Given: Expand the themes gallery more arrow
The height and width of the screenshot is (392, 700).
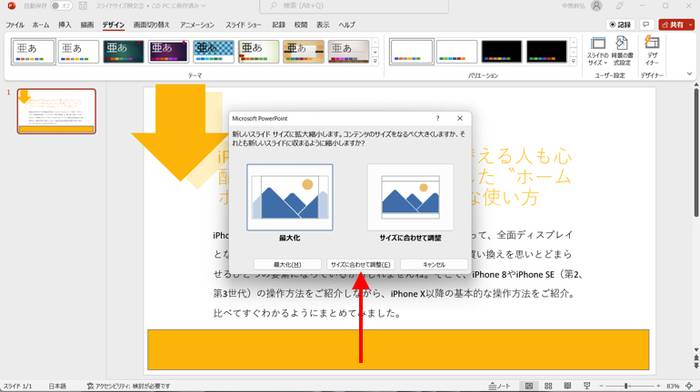Looking at the screenshot, I should (x=375, y=61).
